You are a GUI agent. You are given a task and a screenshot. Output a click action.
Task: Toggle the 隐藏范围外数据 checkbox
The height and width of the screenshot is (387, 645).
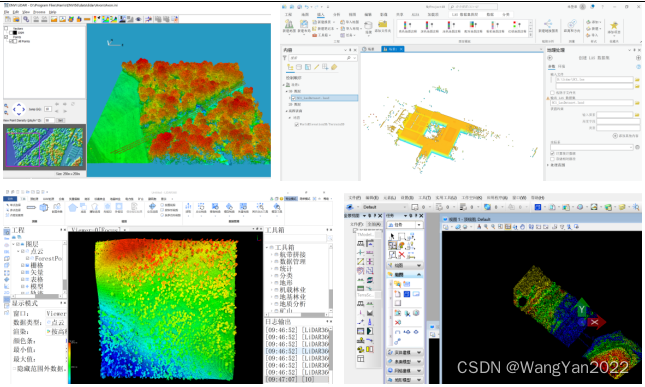[14, 369]
